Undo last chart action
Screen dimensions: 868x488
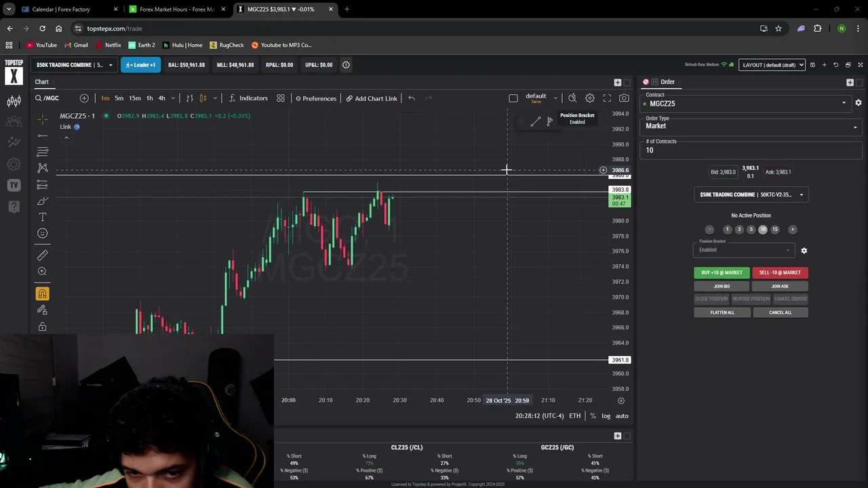(412, 98)
